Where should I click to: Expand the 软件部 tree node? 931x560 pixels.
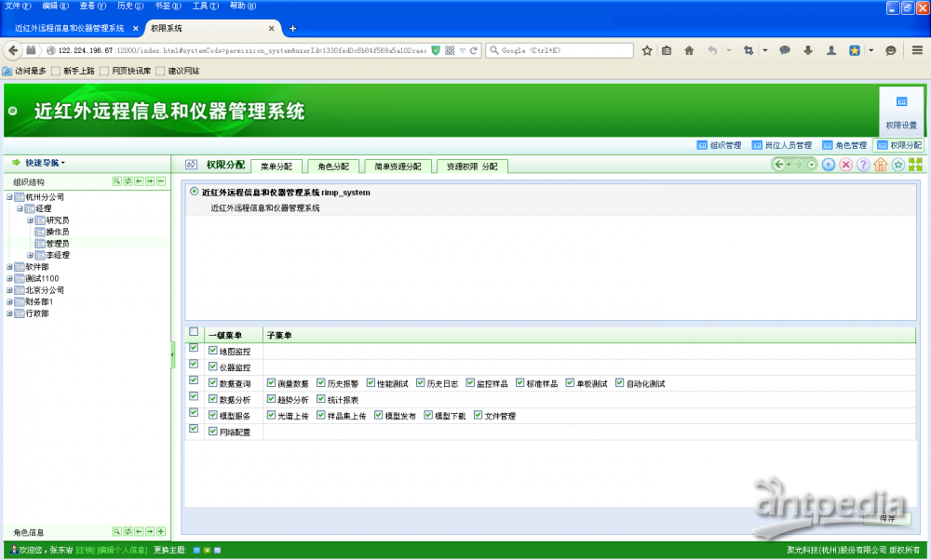(9, 267)
